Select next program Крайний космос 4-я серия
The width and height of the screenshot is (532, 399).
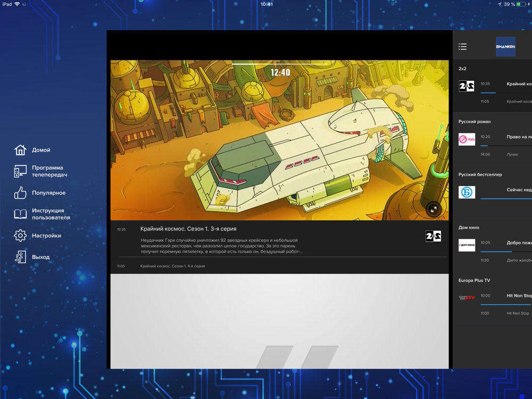tap(172, 266)
